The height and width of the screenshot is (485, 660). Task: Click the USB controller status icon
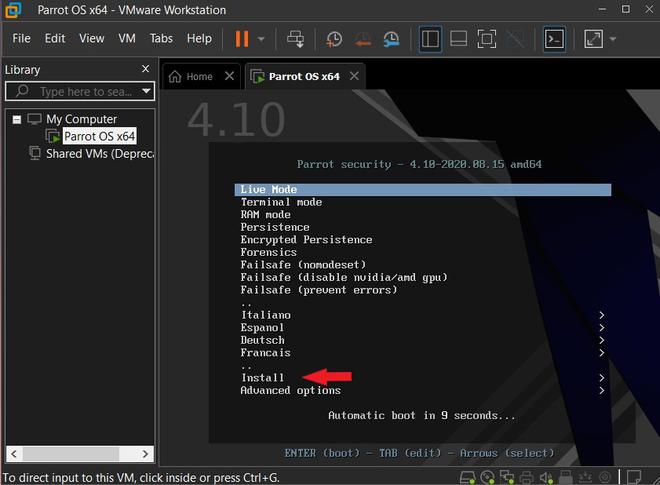566,477
